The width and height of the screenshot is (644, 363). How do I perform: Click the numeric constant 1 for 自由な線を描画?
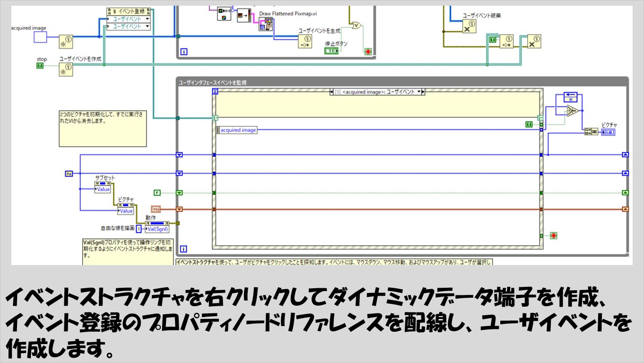point(139,229)
